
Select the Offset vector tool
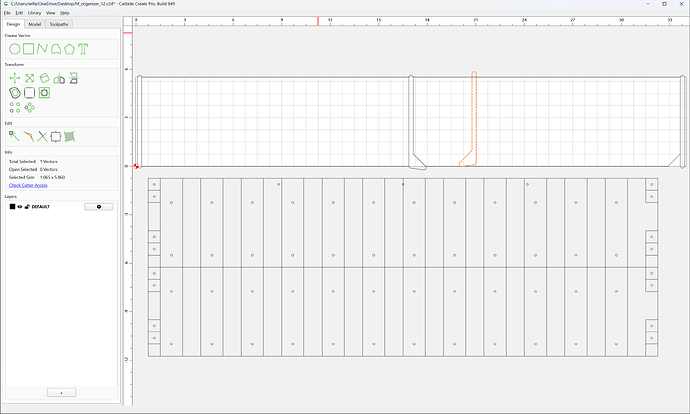point(15,93)
